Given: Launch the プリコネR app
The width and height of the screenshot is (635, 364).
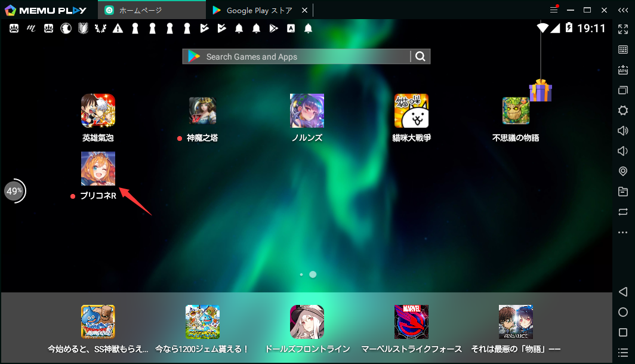Looking at the screenshot, I should coord(98,169).
